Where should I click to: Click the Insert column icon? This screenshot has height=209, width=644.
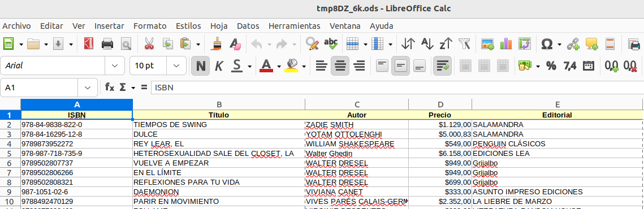tap(378, 43)
